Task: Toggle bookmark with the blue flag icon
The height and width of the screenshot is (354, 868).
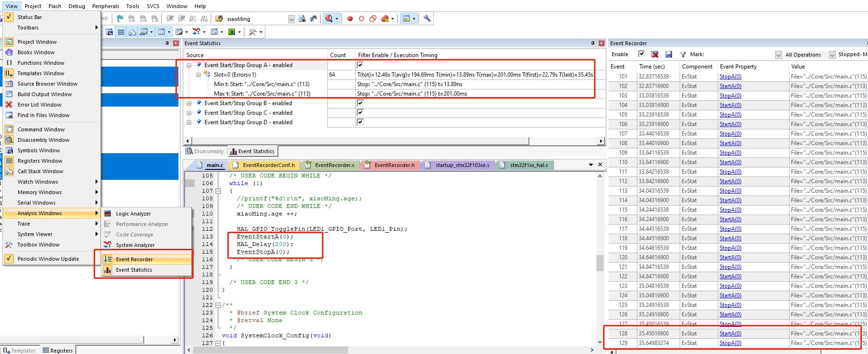Action: coord(120,19)
